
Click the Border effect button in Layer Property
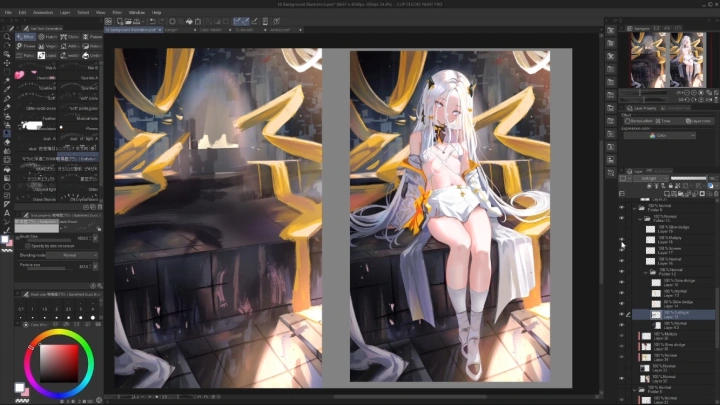click(638, 120)
